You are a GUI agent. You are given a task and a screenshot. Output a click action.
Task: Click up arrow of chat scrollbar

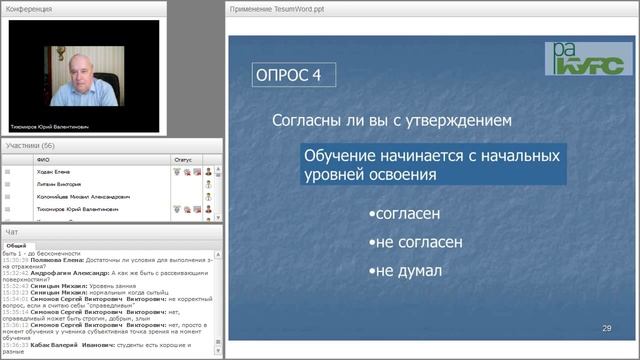coord(218,254)
